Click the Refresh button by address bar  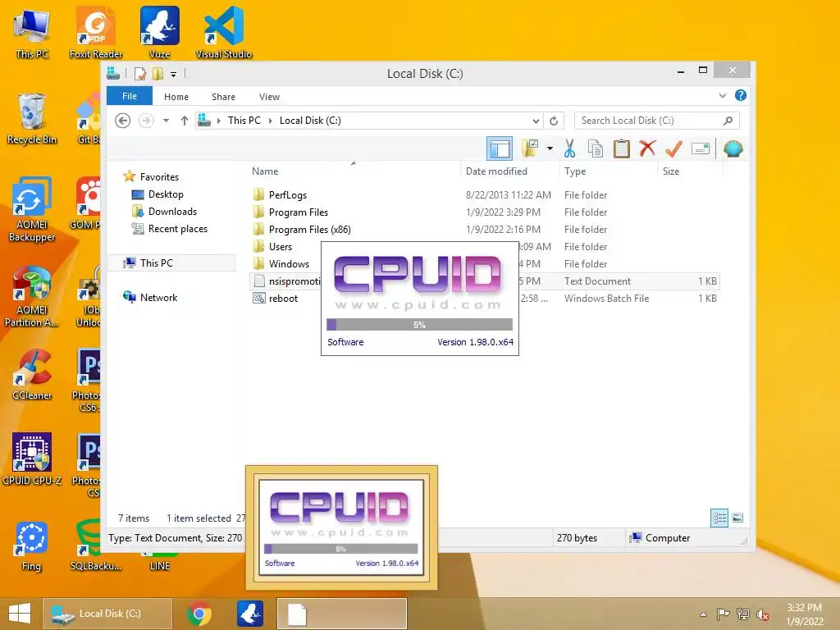tap(554, 121)
